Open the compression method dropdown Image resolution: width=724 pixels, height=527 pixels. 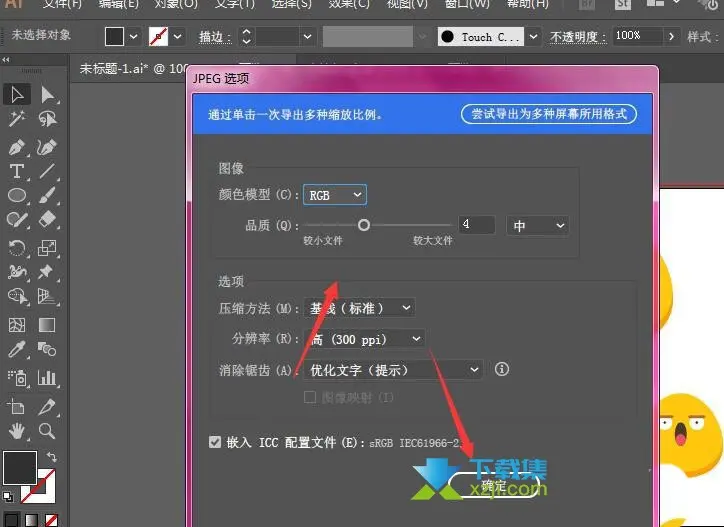pos(359,308)
